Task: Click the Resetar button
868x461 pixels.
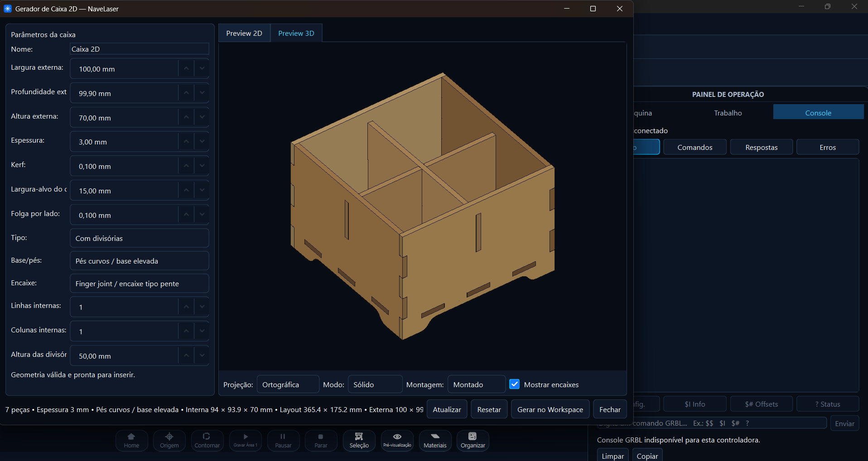Action: tap(489, 409)
